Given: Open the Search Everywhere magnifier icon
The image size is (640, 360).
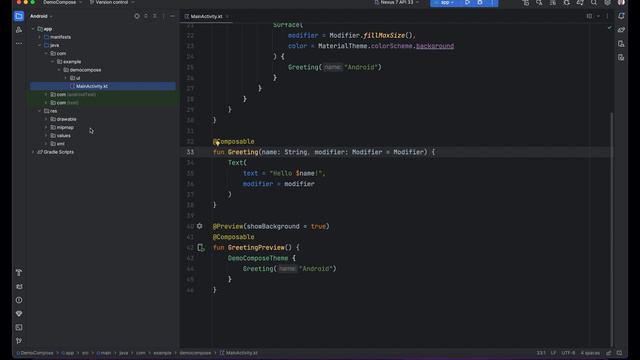Looking at the screenshot, I should [x=594, y=2].
